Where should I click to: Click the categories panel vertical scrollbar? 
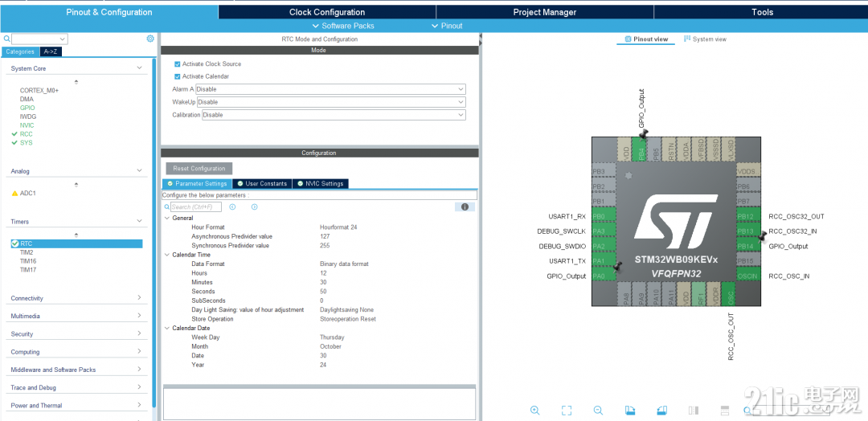point(154,232)
